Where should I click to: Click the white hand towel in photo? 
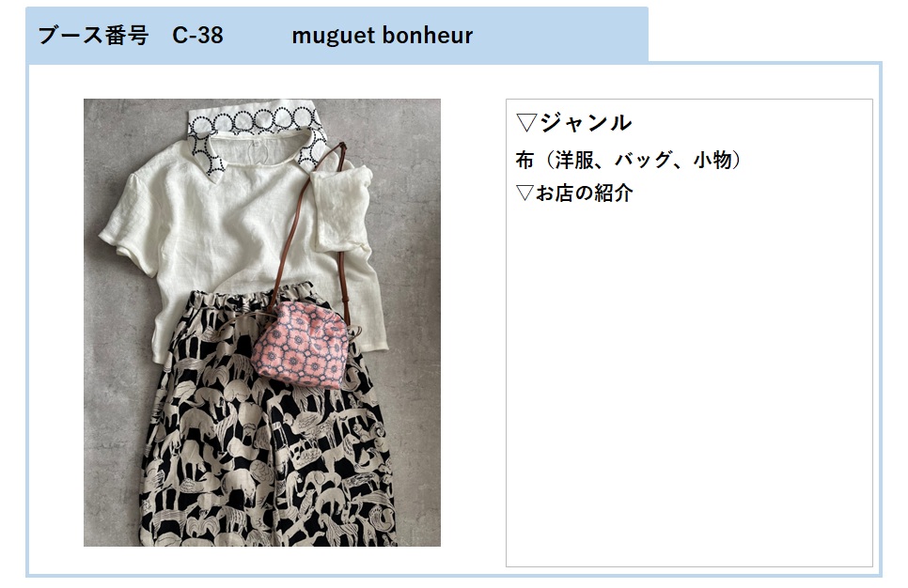(341, 209)
